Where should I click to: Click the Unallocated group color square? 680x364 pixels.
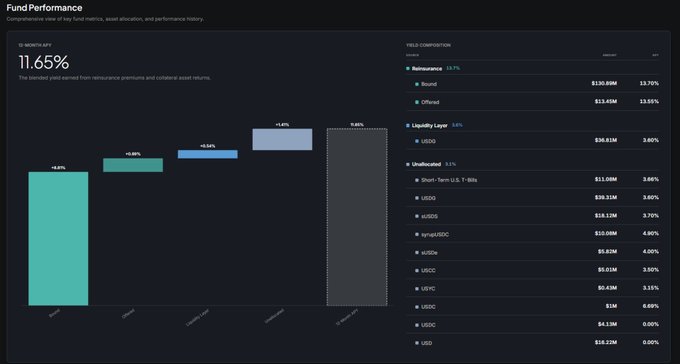tap(408, 164)
